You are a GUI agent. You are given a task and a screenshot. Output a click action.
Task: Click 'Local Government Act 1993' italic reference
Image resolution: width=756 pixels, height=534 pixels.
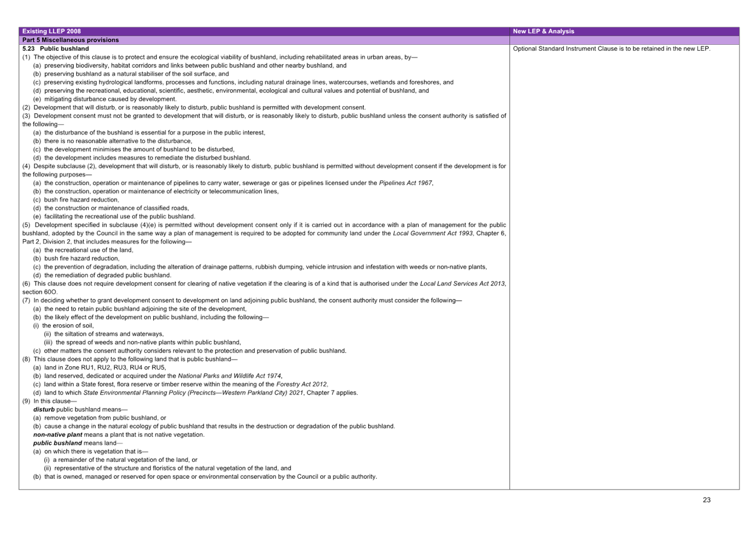(x=432, y=233)
